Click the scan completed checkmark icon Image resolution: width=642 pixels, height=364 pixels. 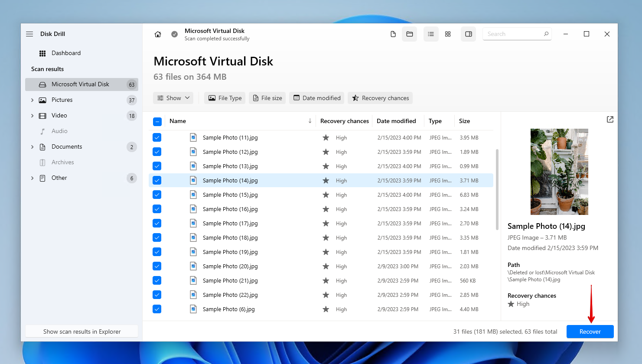click(174, 34)
